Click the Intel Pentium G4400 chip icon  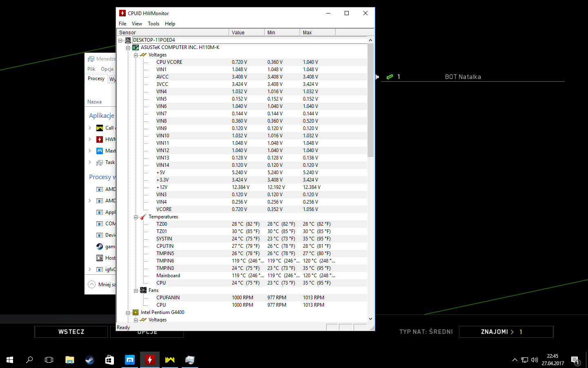136,312
